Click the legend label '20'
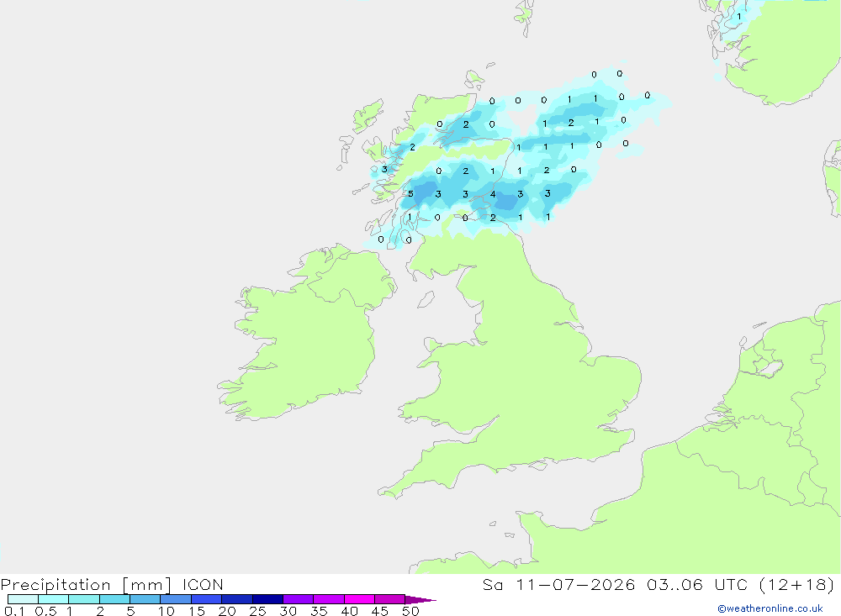The image size is (841, 616). [x=227, y=611]
